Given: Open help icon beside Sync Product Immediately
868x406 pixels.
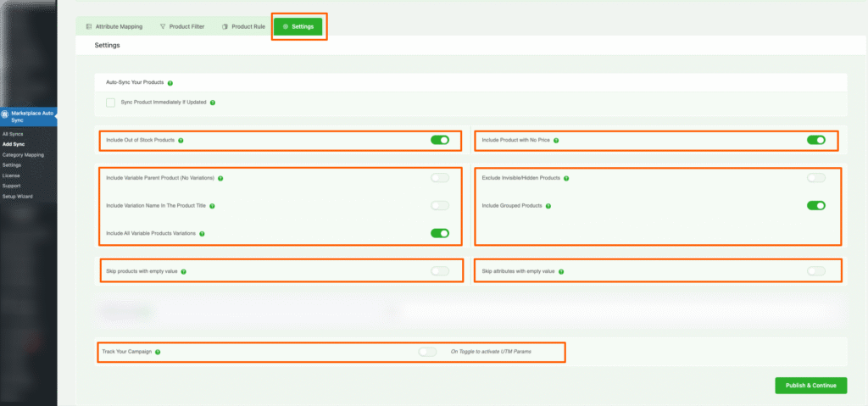Looking at the screenshot, I should [x=213, y=103].
